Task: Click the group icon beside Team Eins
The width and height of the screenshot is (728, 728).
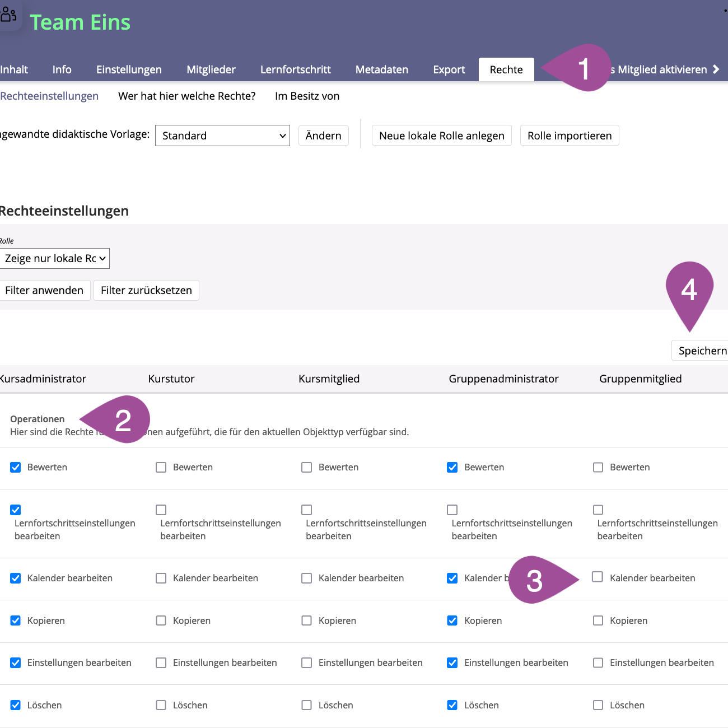Action: pos(8,14)
